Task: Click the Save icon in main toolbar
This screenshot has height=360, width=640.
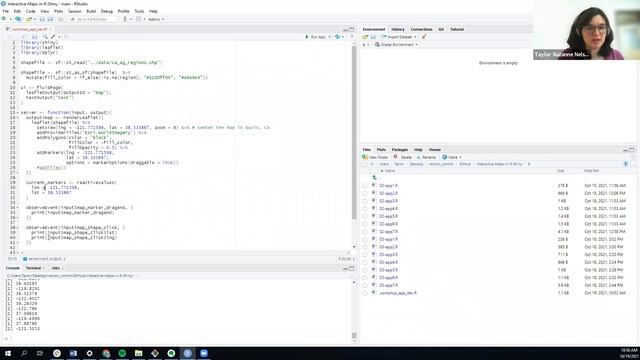Action: (42, 19)
